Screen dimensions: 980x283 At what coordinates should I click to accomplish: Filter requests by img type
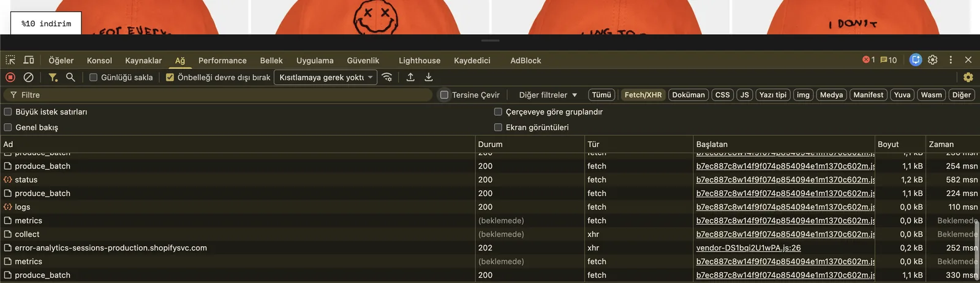coord(804,95)
